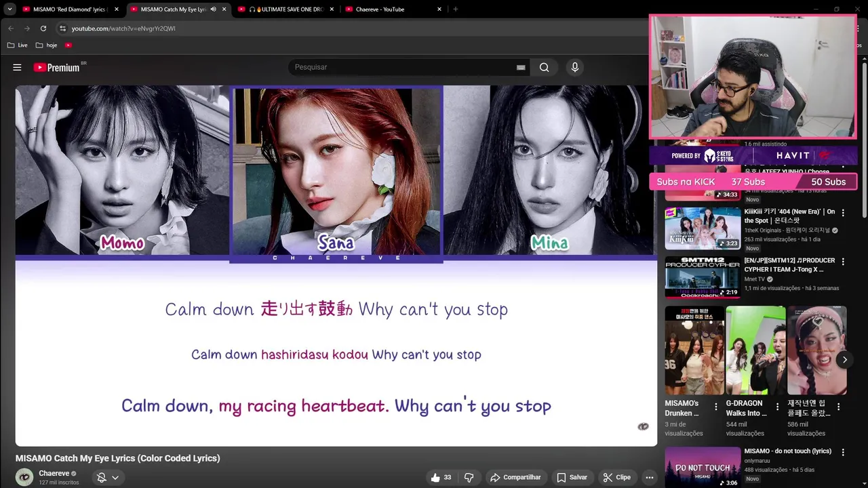Viewport: 868px width, 488px height.
Task: Open KiiiKiii 404 video thumbnail
Action: pos(703,228)
